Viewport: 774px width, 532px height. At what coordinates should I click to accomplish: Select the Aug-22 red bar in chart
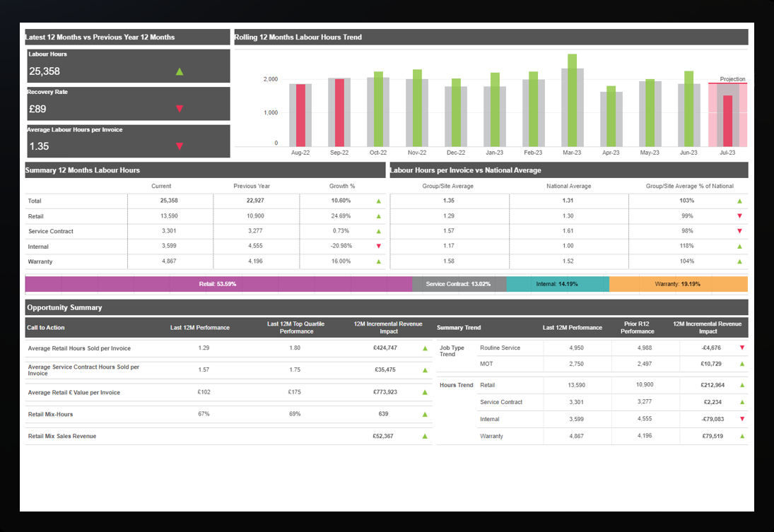click(x=300, y=114)
